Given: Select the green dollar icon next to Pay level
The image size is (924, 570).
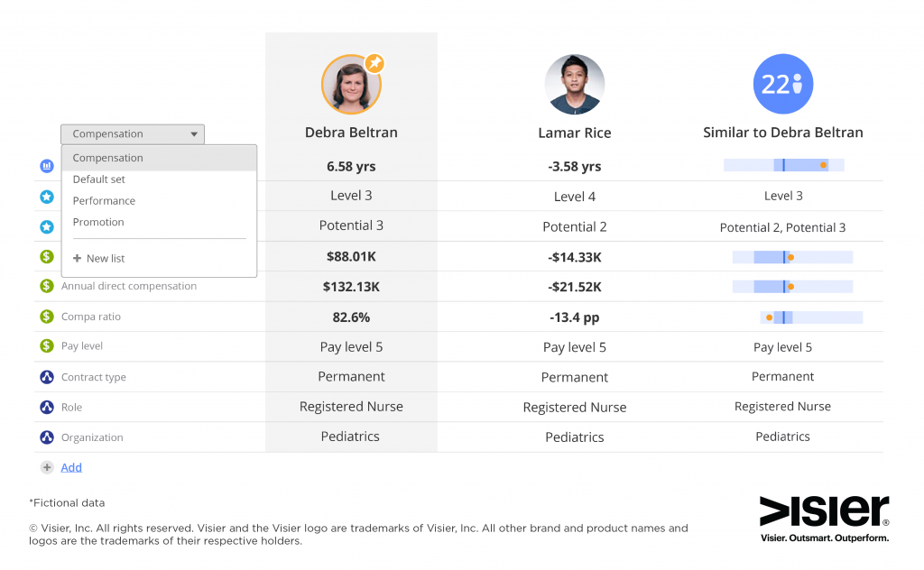Looking at the screenshot, I should [x=46, y=346].
